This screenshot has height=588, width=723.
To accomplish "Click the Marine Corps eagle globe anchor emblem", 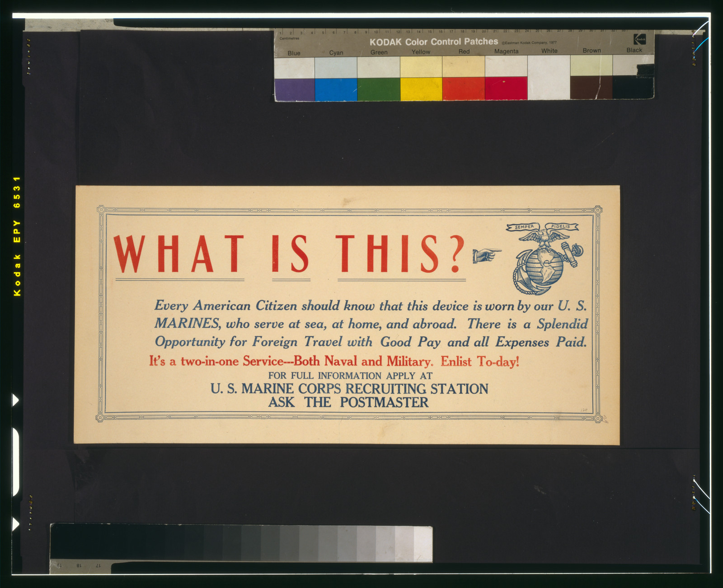I will 546,259.
